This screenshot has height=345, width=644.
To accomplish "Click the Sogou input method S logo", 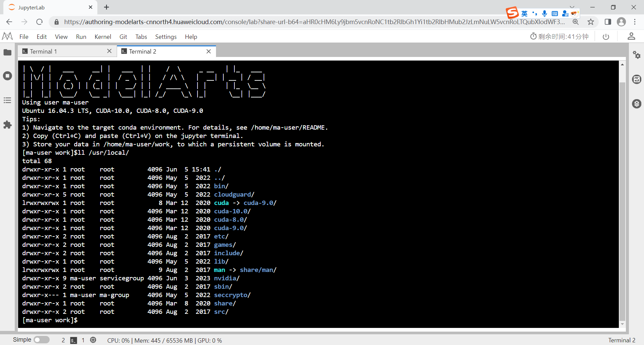I will coord(512,13).
